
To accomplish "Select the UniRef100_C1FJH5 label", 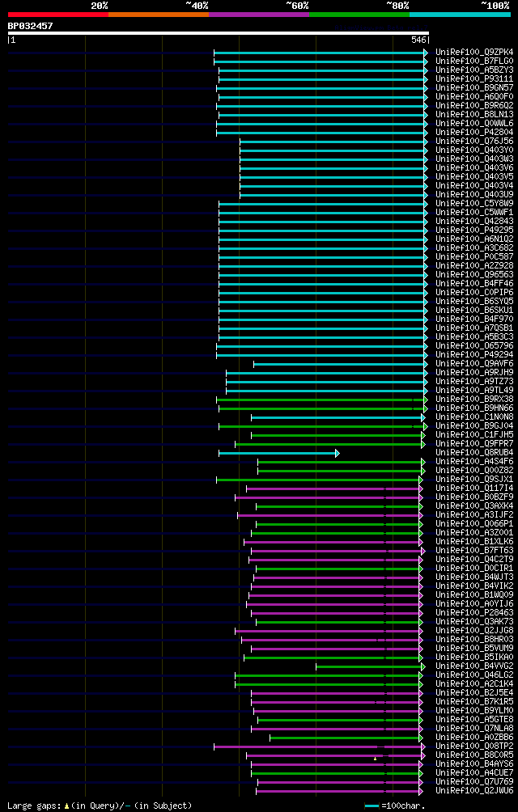I will pos(474,434).
